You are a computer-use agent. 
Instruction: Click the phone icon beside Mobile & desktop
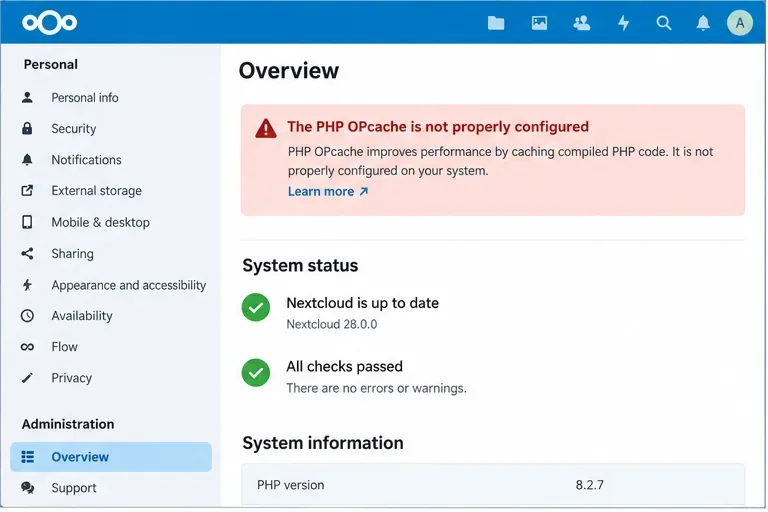(27, 222)
